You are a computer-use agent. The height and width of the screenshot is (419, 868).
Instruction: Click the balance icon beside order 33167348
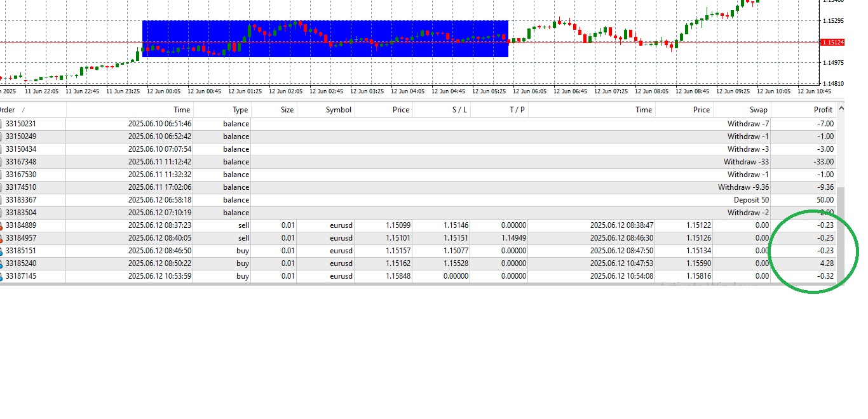1,162
